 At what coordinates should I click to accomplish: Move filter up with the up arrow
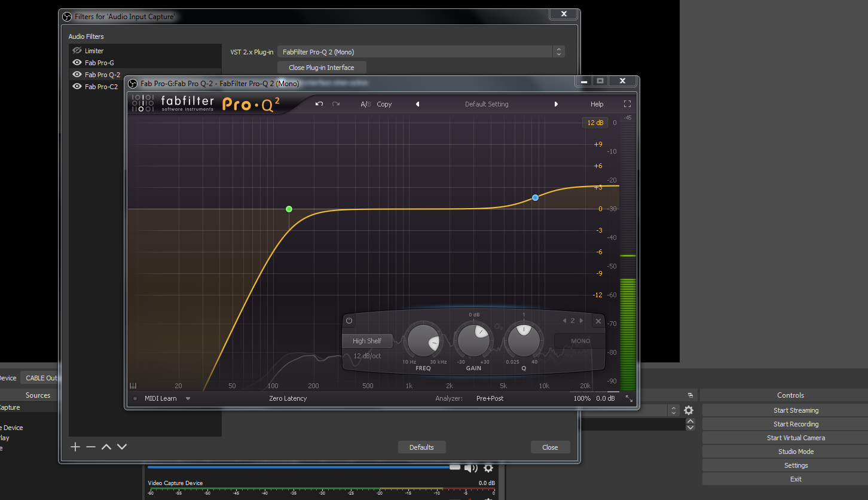[106, 447]
